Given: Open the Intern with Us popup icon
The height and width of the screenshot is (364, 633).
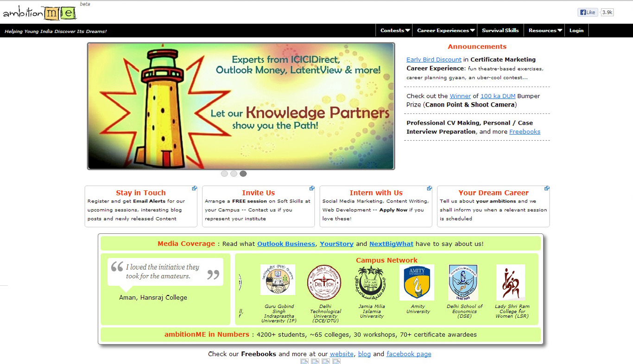Looking at the screenshot, I should pos(430,188).
